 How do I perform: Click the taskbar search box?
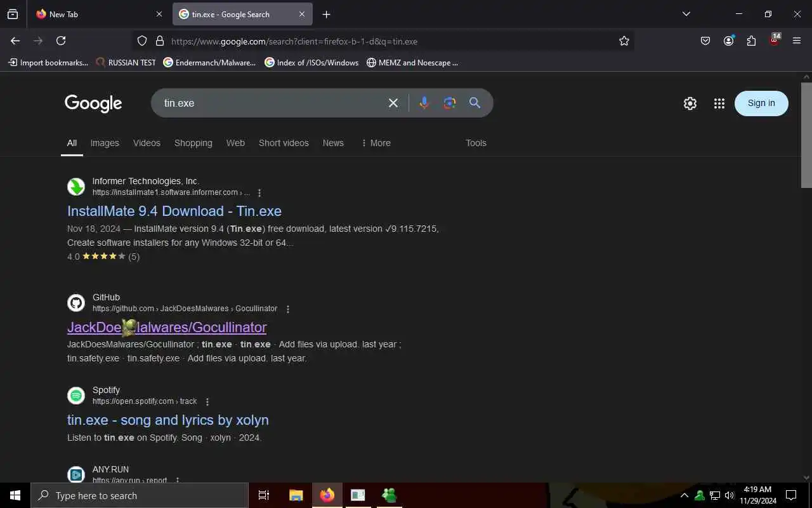pyautogui.click(x=140, y=495)
